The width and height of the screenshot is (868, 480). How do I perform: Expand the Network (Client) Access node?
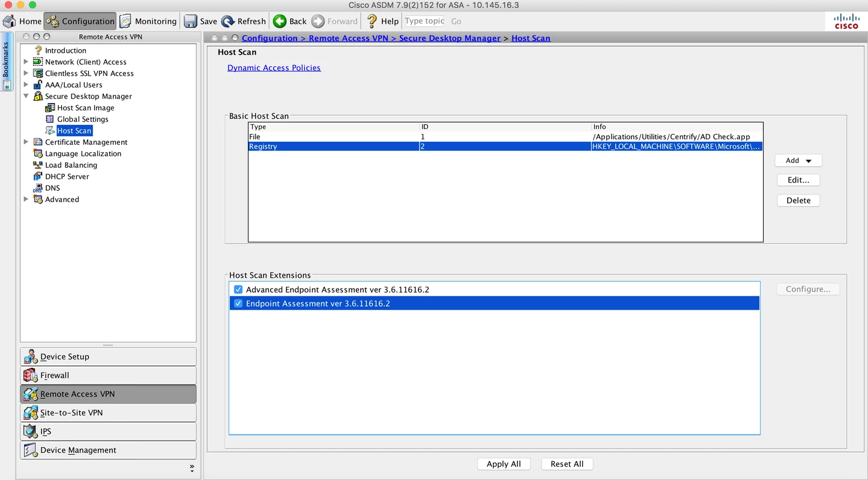coord(26,62)
